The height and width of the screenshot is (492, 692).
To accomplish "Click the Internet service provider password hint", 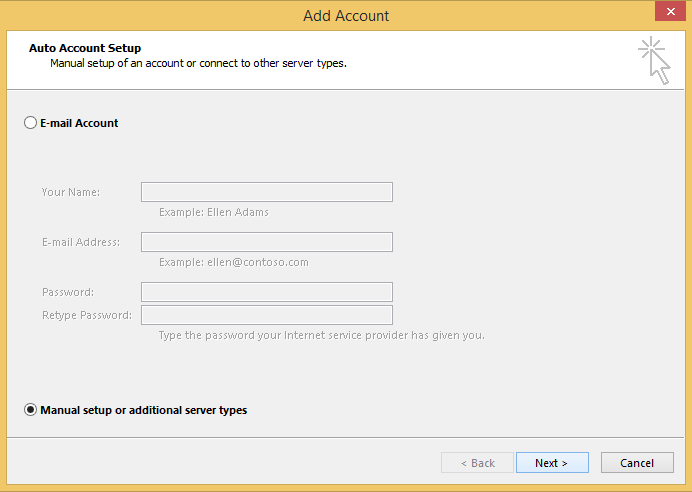I will pos(321,335).
